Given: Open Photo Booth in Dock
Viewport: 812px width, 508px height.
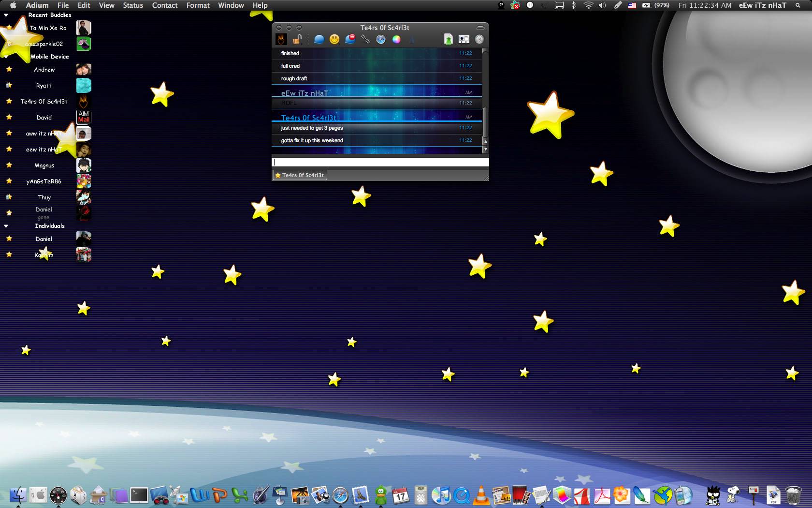Looking at the screenshot, I should coord(522,495).
